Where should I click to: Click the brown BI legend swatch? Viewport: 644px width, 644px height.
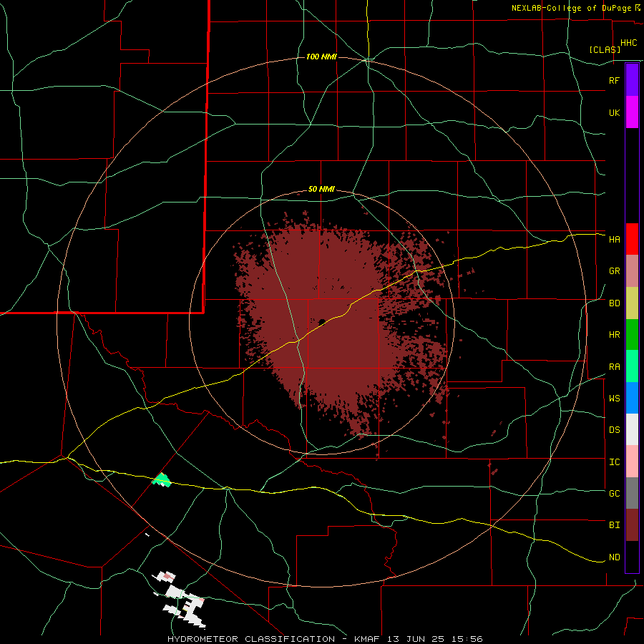click(632, 525)
